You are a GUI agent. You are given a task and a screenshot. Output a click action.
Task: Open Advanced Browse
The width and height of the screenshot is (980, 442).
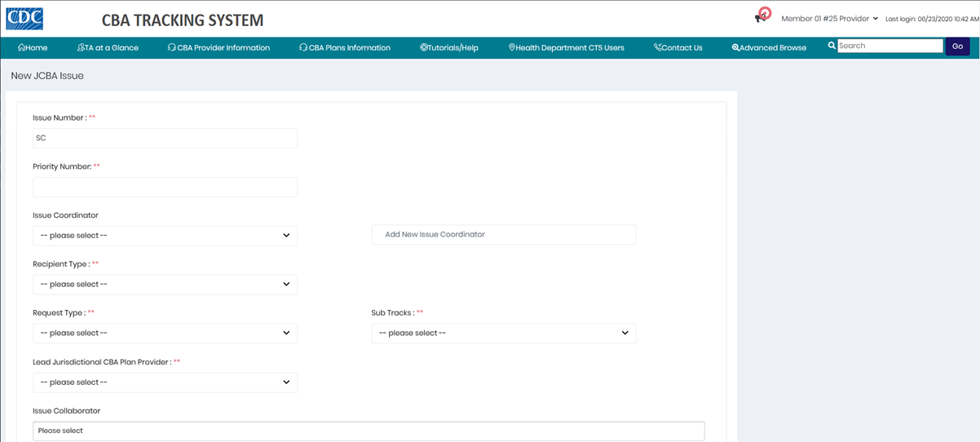tap(769, 48)
